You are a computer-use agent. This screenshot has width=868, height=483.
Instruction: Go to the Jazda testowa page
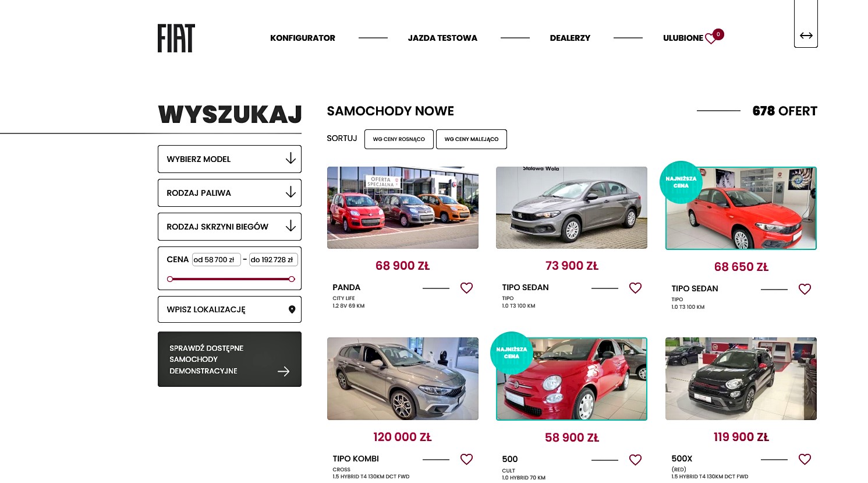point(442,38)
